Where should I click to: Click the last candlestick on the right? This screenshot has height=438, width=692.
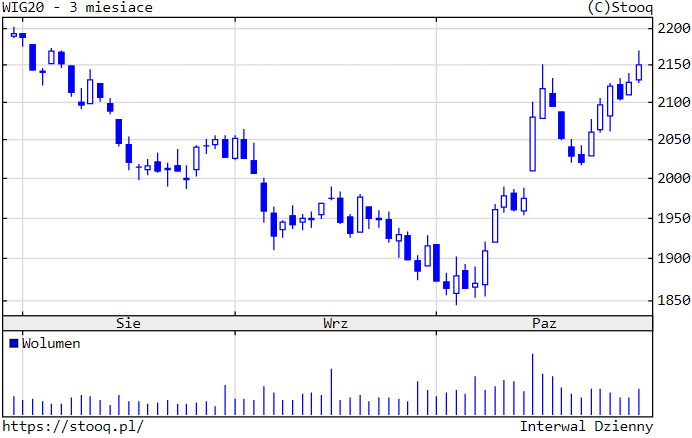[638, 72]
